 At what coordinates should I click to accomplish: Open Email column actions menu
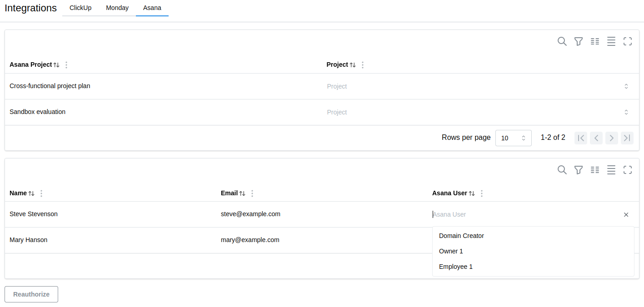coord(252,193)
